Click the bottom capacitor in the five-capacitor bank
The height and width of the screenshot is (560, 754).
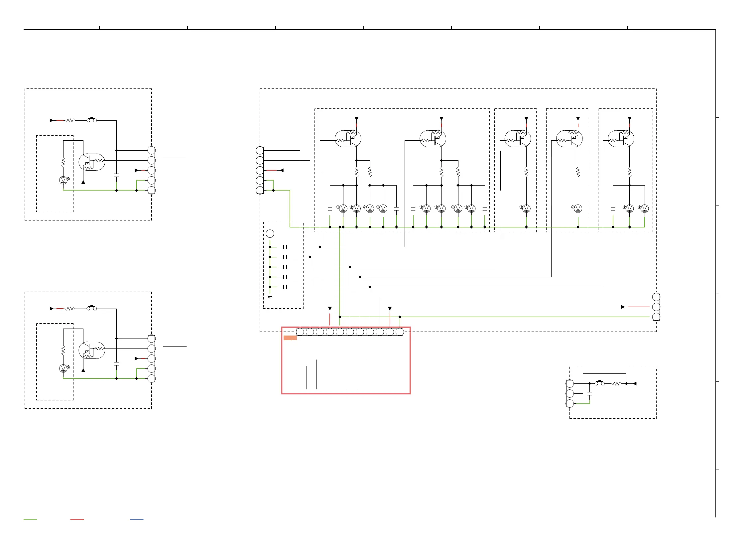coord(285,287)
